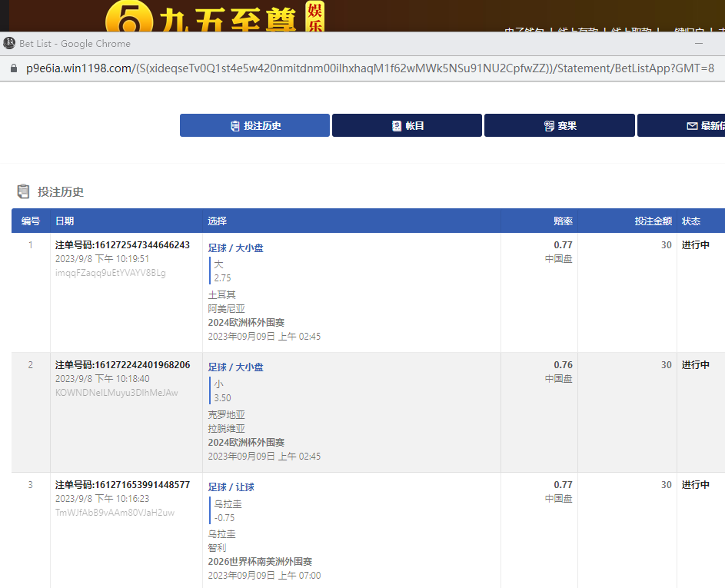This screenshot has width=725, height=588.
Task: Click the address bar URL
Action: [369, 68]
